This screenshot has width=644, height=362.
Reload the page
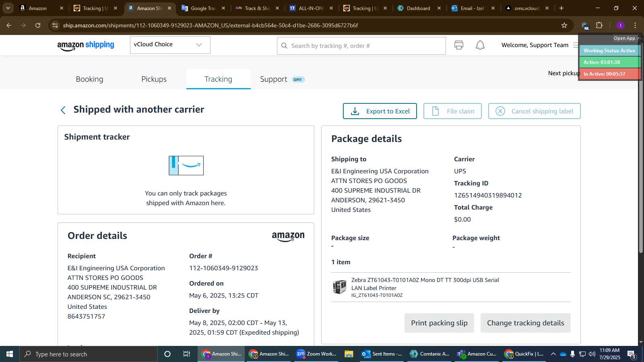point(38,25)
